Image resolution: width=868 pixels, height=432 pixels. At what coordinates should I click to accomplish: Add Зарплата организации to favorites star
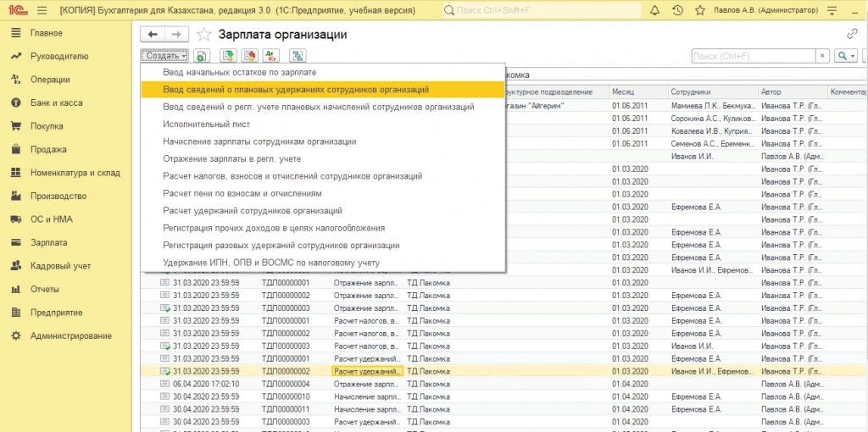tap(204, 34)
